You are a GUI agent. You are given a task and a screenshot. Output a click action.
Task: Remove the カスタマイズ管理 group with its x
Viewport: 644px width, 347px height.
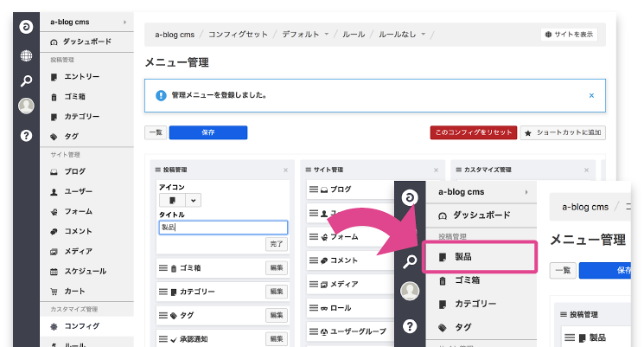[586, 170]
